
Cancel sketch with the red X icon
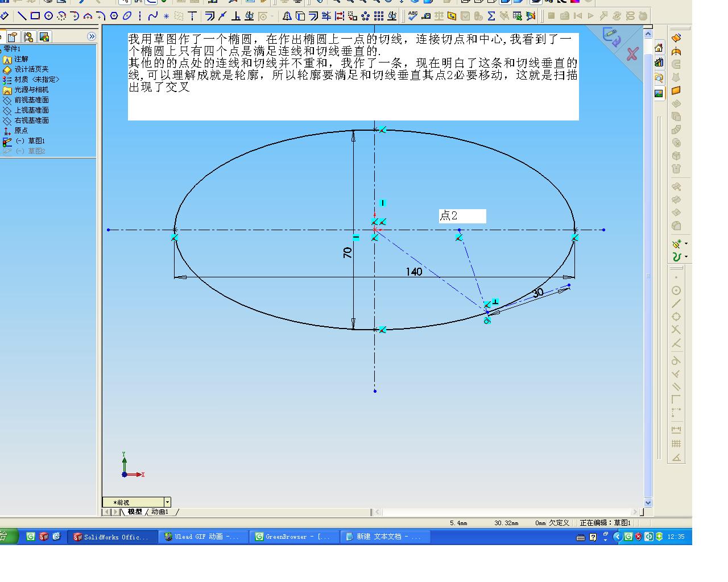click(632, 54)
